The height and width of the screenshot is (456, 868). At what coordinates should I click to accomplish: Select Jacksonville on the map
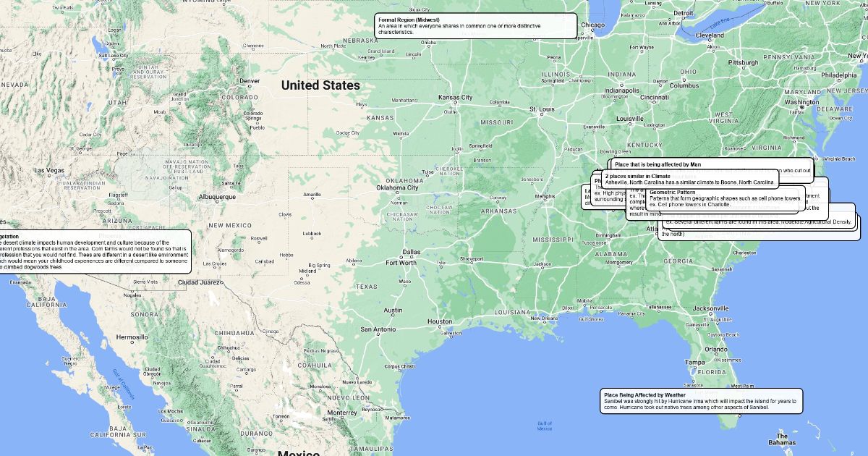(710, 308)
